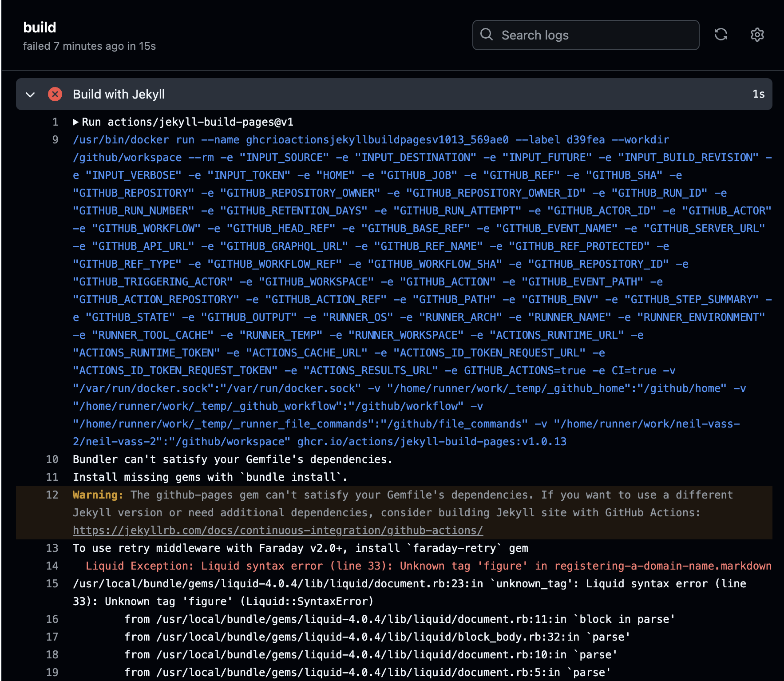Select log line number 14
The image size is (784, 681).
tap(52, 566)
